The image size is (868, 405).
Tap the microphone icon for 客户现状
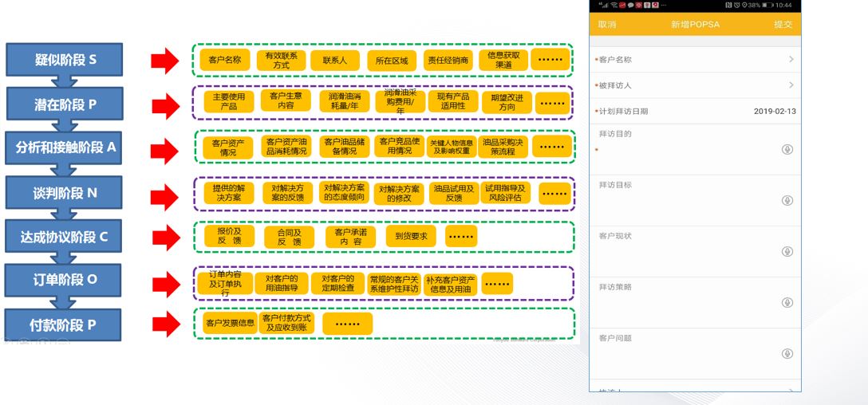coord(787,252)
